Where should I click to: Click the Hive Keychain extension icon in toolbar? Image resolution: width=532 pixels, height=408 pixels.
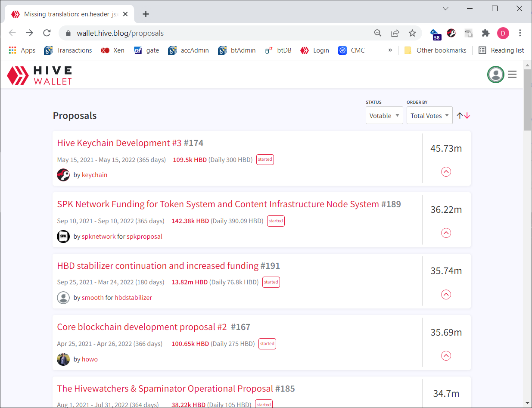tap(451, 33)
